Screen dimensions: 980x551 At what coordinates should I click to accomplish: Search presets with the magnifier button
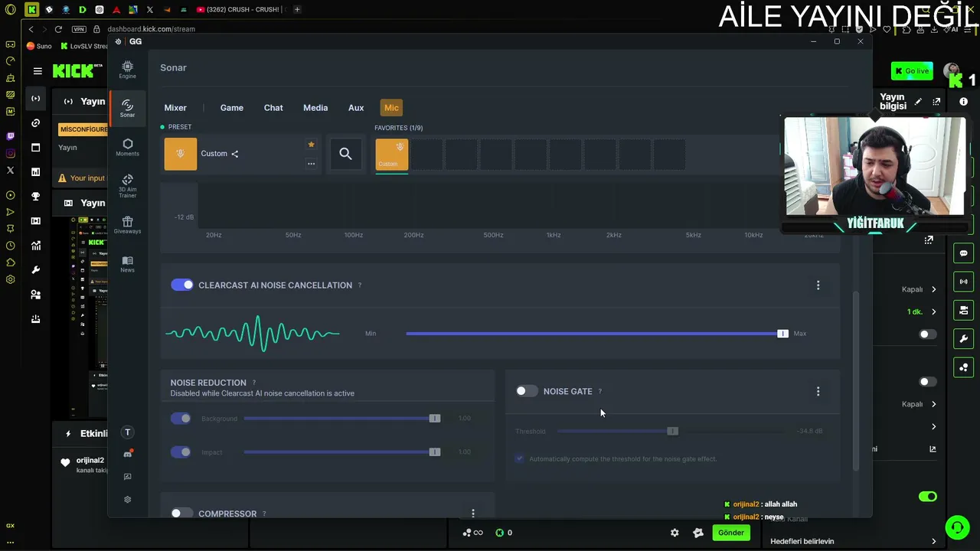[345, 154]
